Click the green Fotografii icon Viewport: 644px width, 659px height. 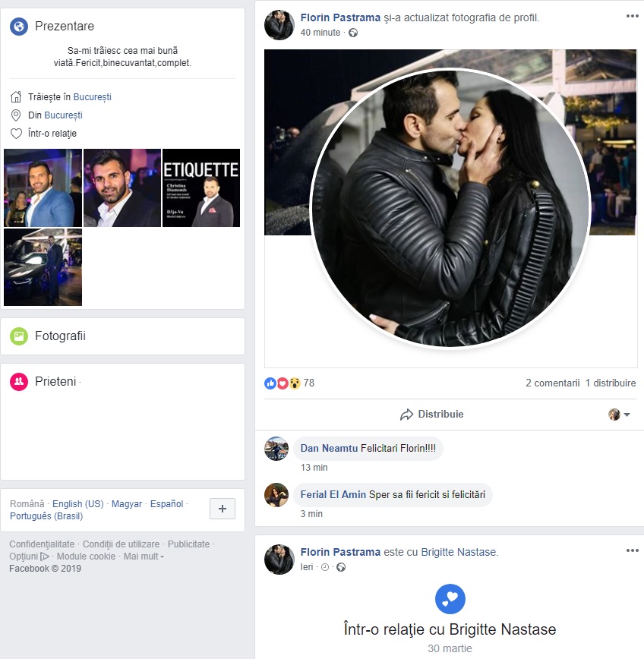pyautogui.click(x=19, y=336)
